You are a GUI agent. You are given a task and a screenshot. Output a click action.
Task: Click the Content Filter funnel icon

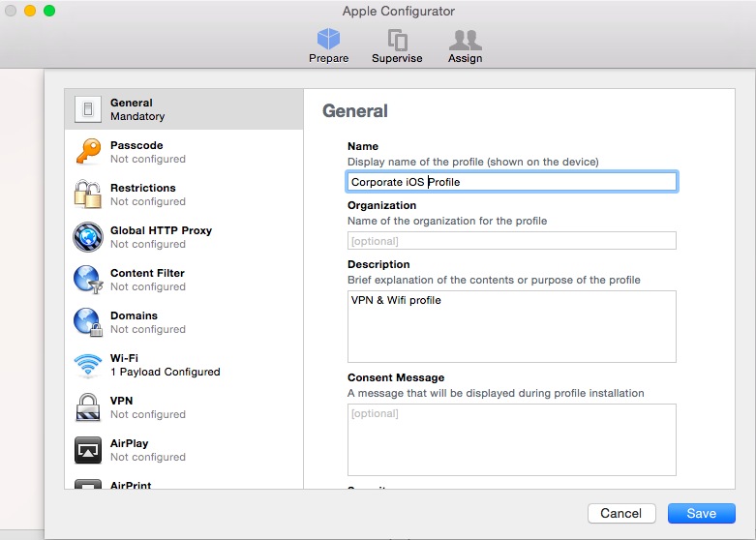tap(88, 280)
